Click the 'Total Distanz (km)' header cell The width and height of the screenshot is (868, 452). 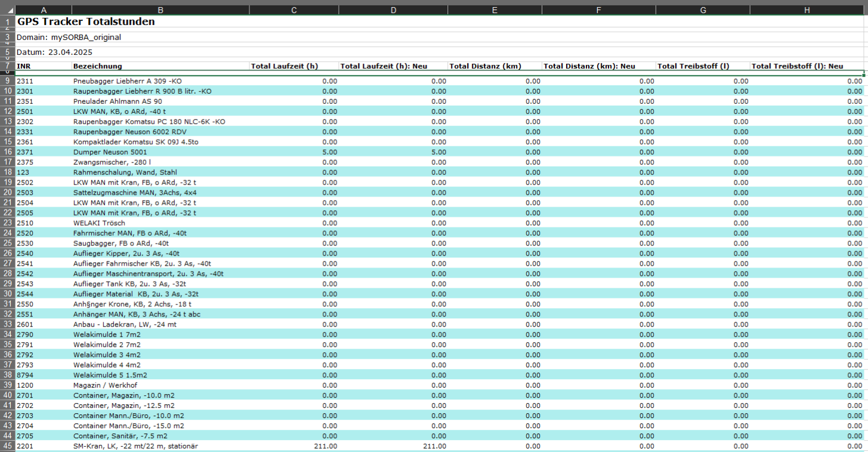[495, 66]
